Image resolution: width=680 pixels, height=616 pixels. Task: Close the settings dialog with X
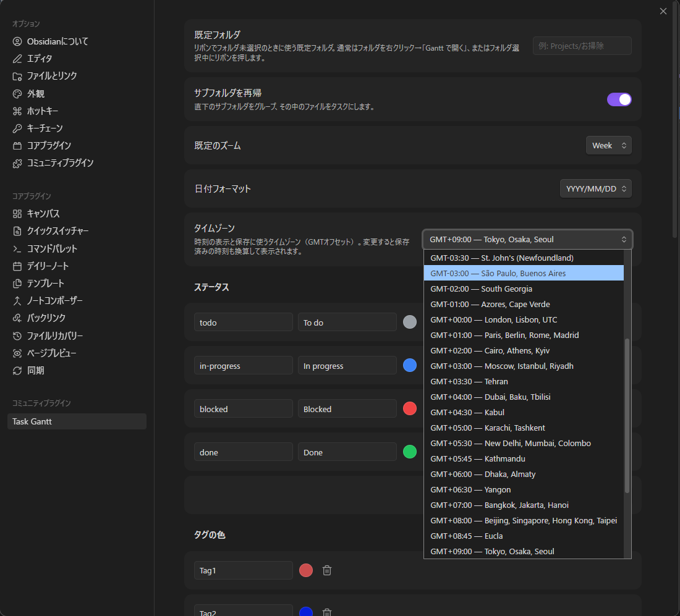click(663, 11)
